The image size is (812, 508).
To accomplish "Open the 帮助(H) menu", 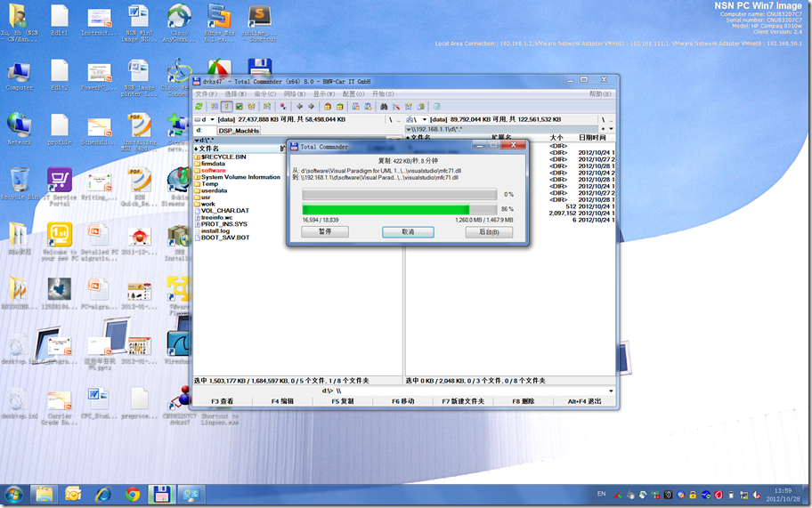I will (600, 93).
